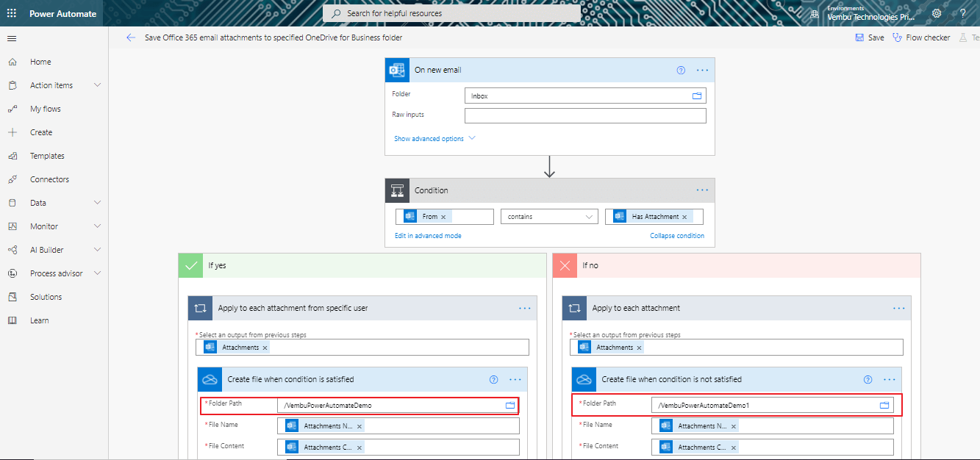Open more options for Create file when condition is satisfied
This screenshot has width=980, height=460.
[515, 379]
